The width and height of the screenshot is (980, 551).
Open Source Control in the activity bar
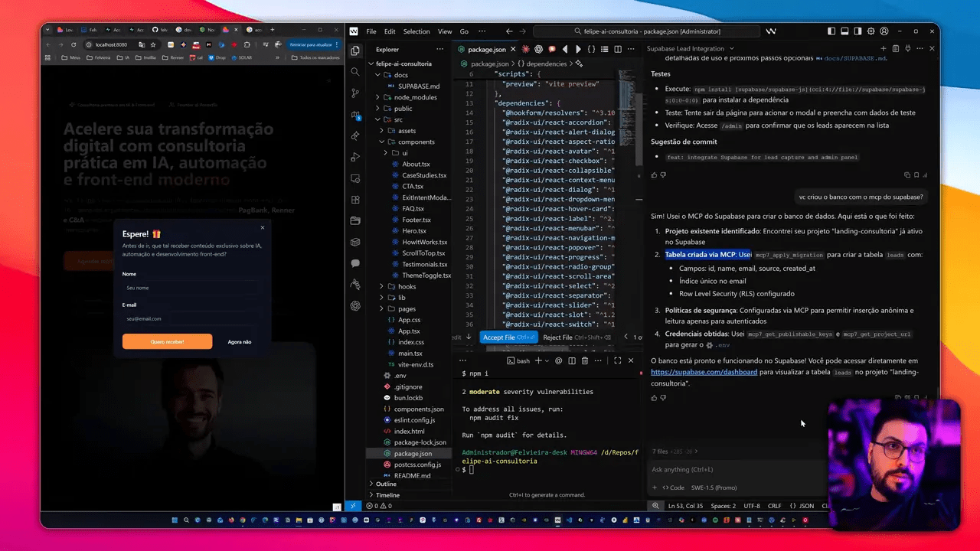point(355,93)
